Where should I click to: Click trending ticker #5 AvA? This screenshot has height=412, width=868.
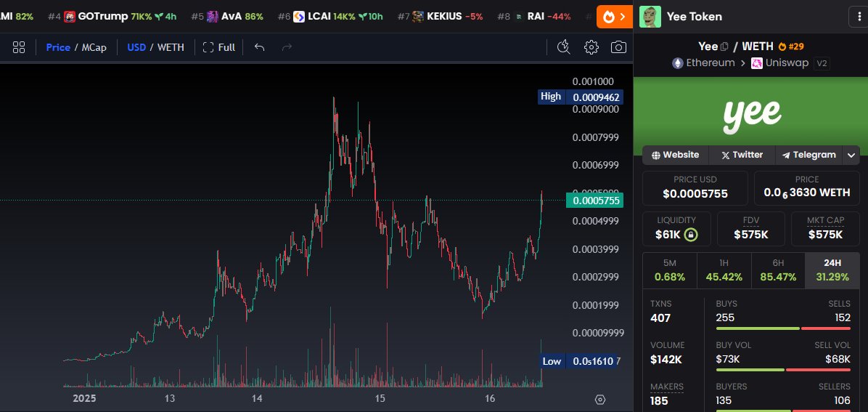click(x=227, y=16)
